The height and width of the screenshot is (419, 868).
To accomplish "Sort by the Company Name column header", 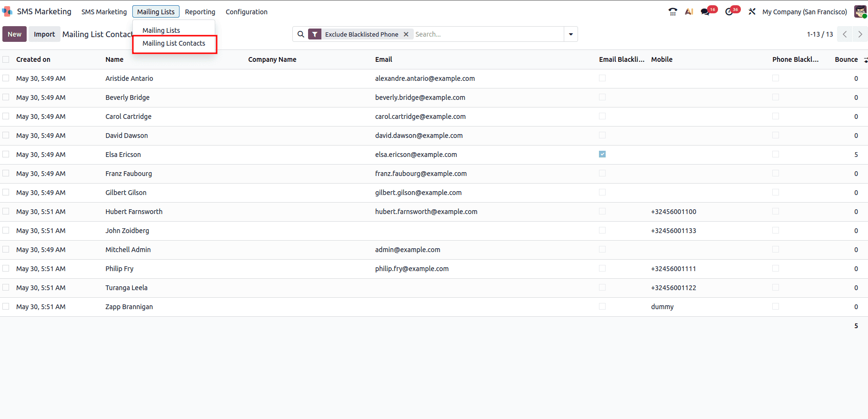I will 272,59.
